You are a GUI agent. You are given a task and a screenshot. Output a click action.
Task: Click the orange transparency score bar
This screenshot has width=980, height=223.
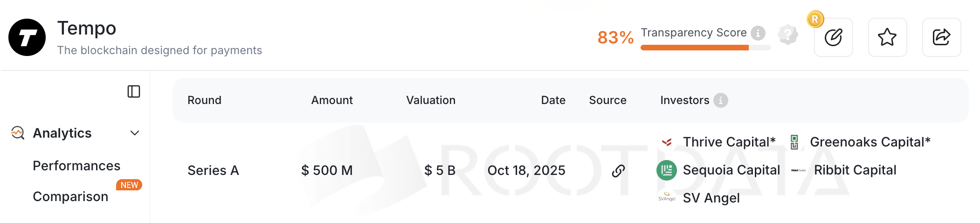tap(695, 48)
